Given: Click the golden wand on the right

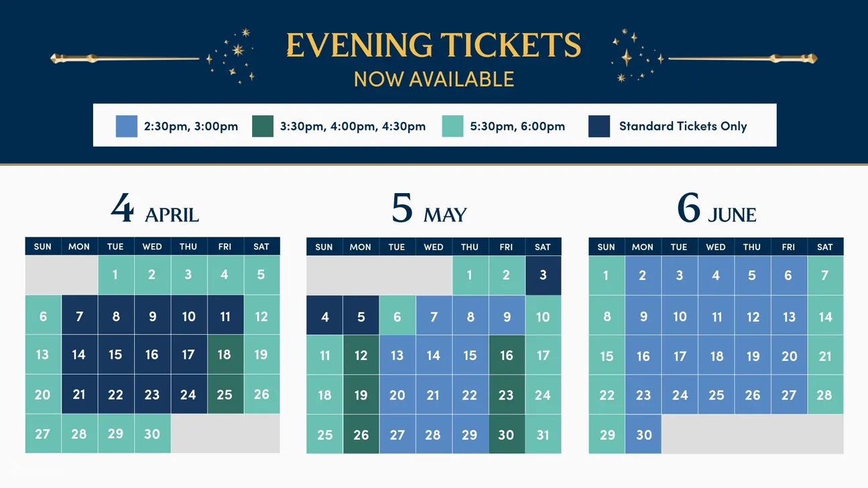Looking at the screenshot, I should point(743,58).
